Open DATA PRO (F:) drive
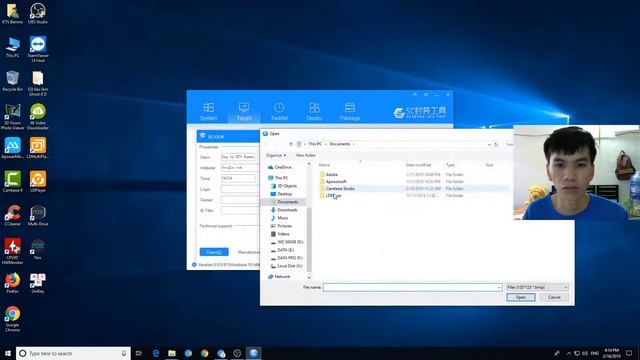Viewport: 640px width, 360px height. click(x=289, y=258)
